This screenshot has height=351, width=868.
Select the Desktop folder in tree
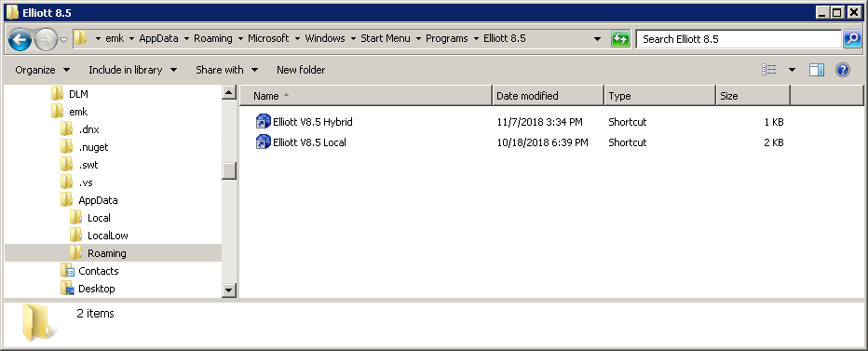tap(96, 289)
